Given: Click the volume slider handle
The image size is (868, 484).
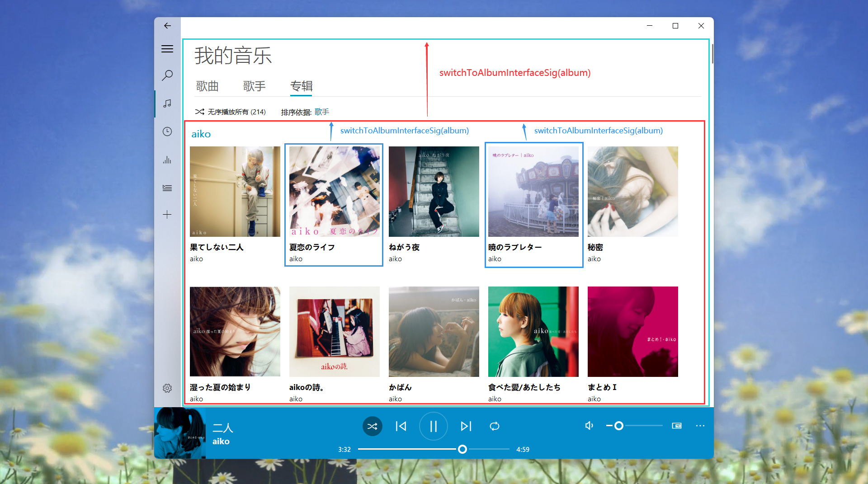Looking at the screenshot, I should tap(619, 426).
